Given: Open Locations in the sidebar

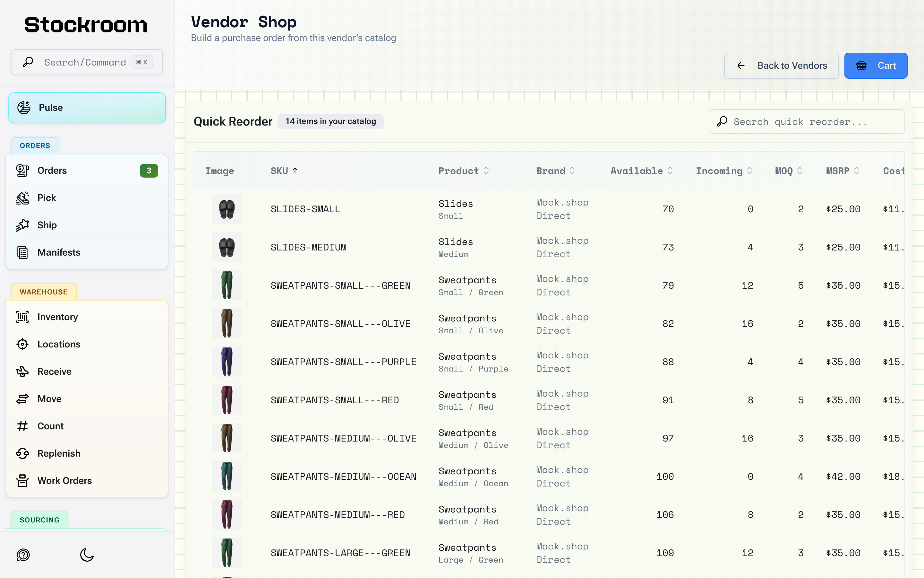Looking at the screenshot, I should pyautogui.click(x=87, y=344).
